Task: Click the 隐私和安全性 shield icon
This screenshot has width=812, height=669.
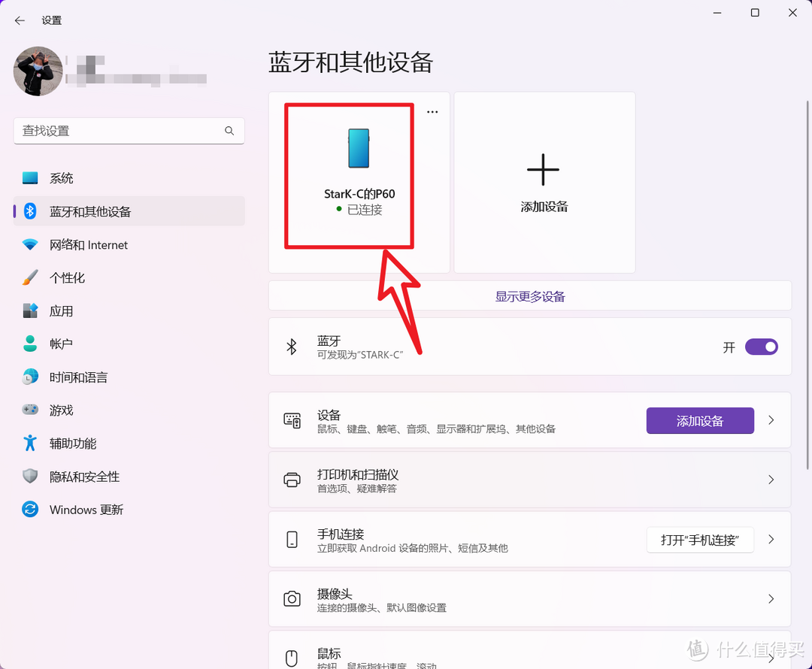Action: tap(30, 476)
